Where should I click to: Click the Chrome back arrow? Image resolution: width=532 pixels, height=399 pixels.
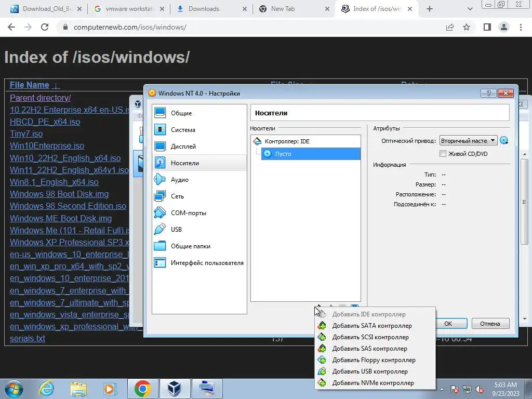point(11,27)
